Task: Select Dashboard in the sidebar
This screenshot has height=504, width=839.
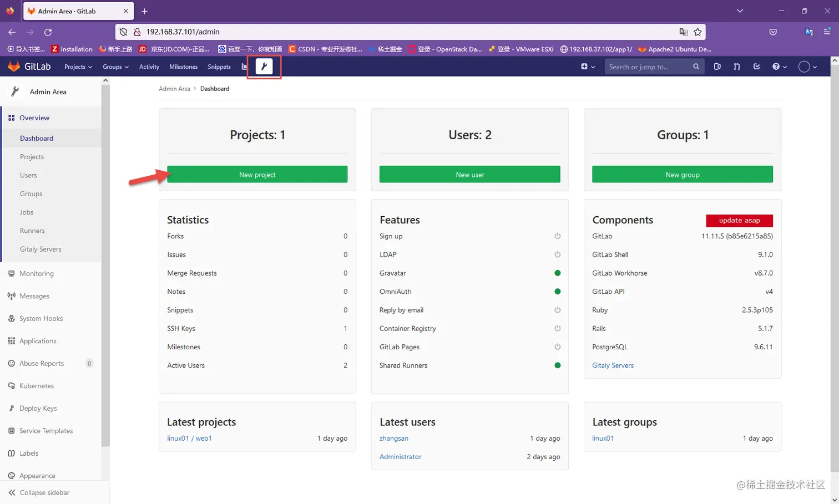Action: point(52,138)
